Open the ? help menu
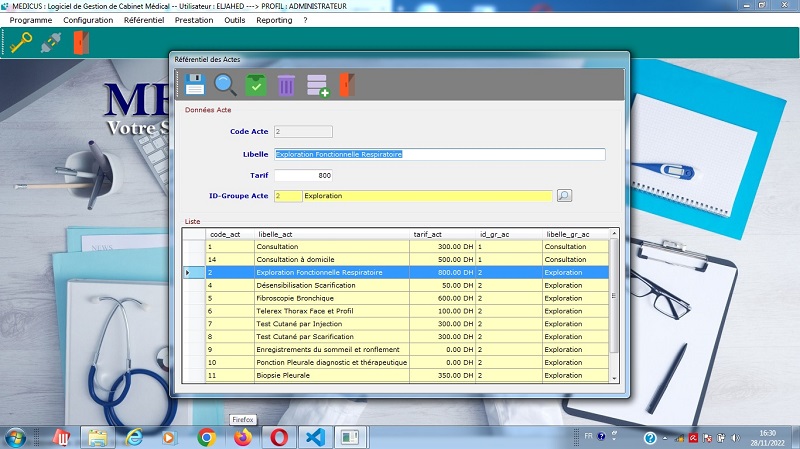Viewport: 800px width, 449px height. [x=305, y=20]
